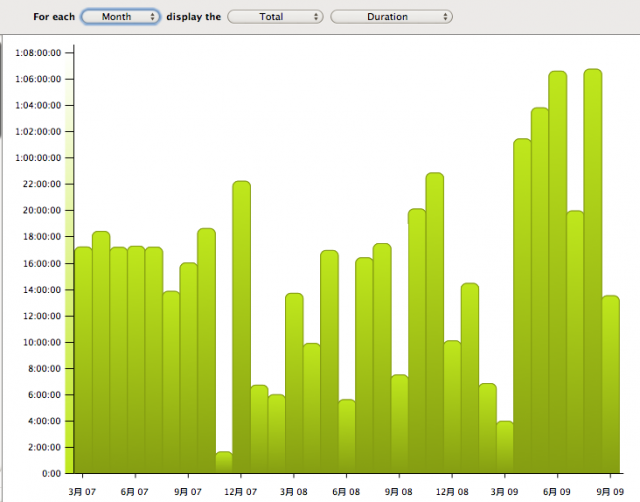Click the 1:00:00:00 y-axis label

pyautogui.click(x=38, y=158)
